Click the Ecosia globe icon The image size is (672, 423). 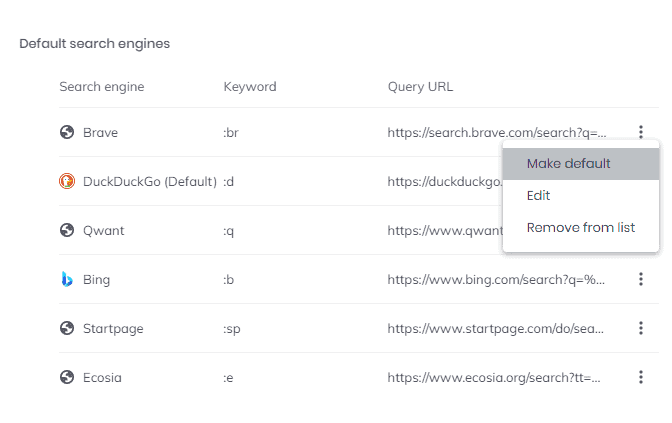pyautogui.click(x=67, y=378)
